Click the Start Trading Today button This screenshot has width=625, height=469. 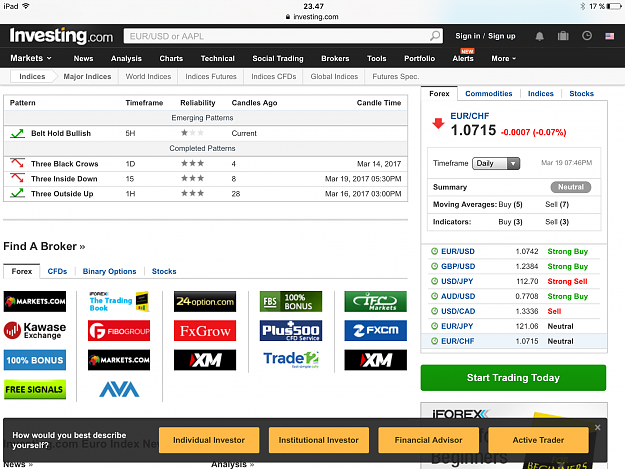point(513,378)
